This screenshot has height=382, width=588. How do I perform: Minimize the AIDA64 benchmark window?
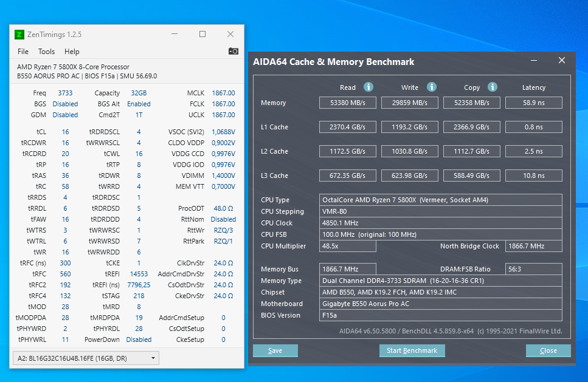[534, 60]
